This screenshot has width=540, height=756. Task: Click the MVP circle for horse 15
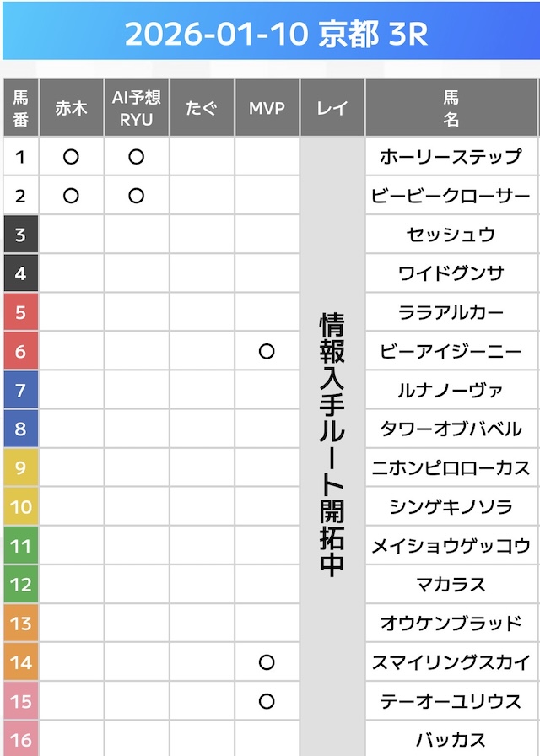pyautogui.click(x=267, y=701)
